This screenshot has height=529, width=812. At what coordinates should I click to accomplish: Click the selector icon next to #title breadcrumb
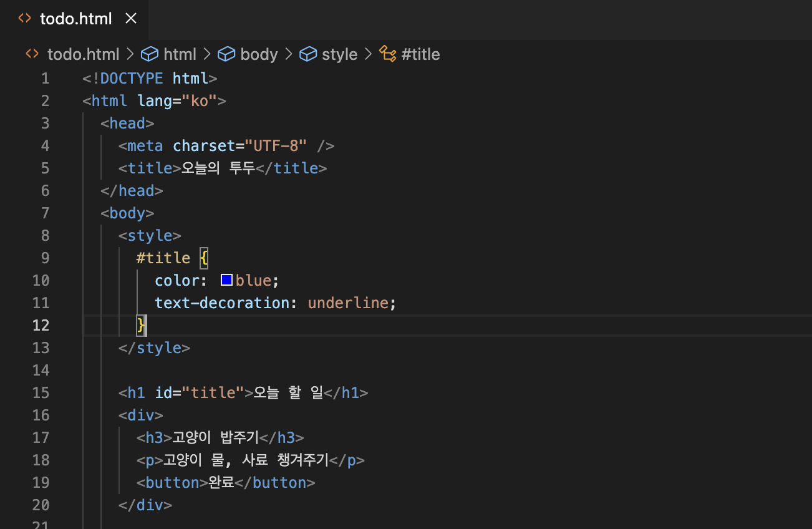388,54
